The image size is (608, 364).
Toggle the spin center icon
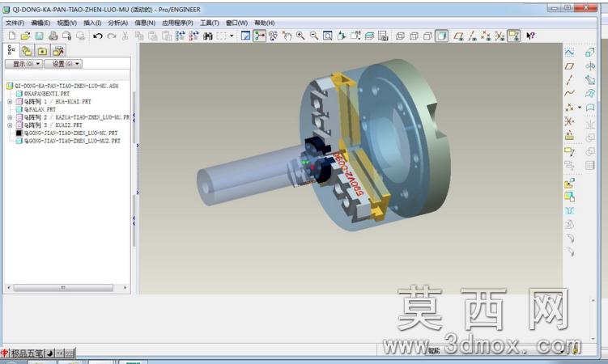[x=259, y=36]
